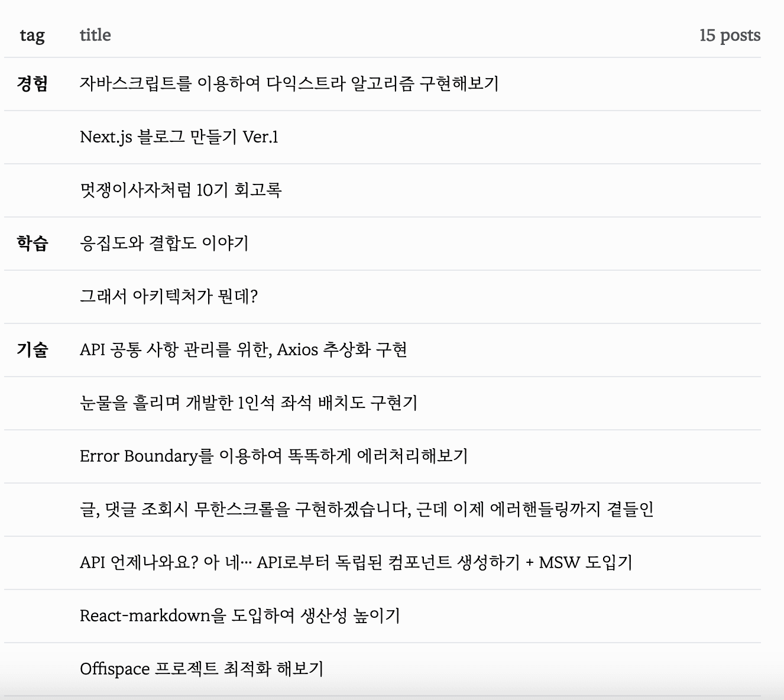
Task: Open the last post under the 경험 tag
Action: tap(180, 190)
